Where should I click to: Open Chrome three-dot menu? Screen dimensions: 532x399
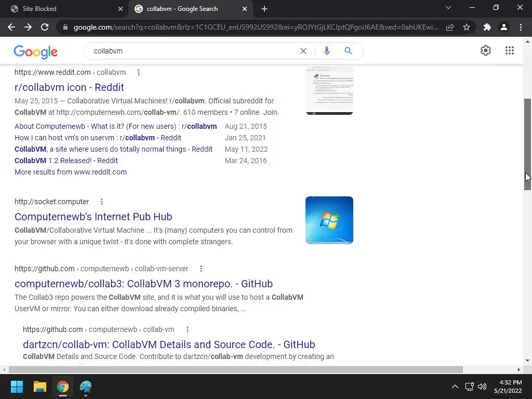tap(521, 27)
